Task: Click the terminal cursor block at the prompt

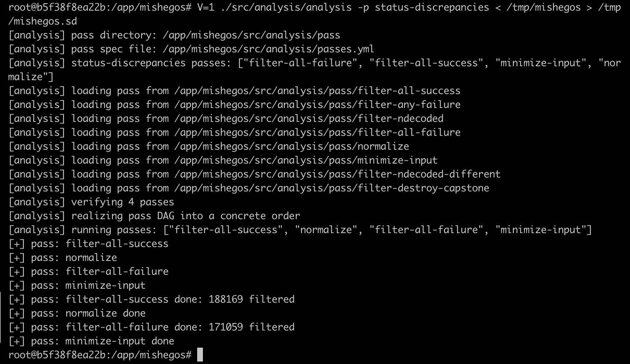Action: click(x=200, y=355)
